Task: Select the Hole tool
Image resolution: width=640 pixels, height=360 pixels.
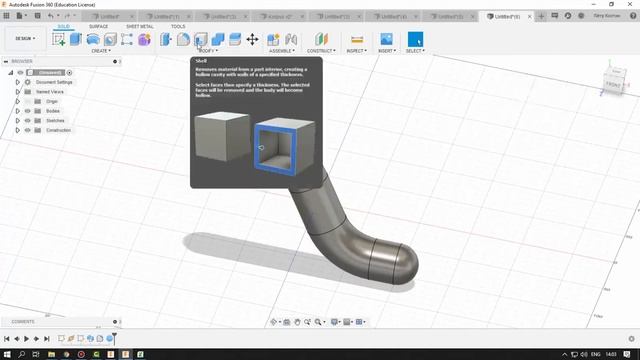Action: [x=110, y=39]
